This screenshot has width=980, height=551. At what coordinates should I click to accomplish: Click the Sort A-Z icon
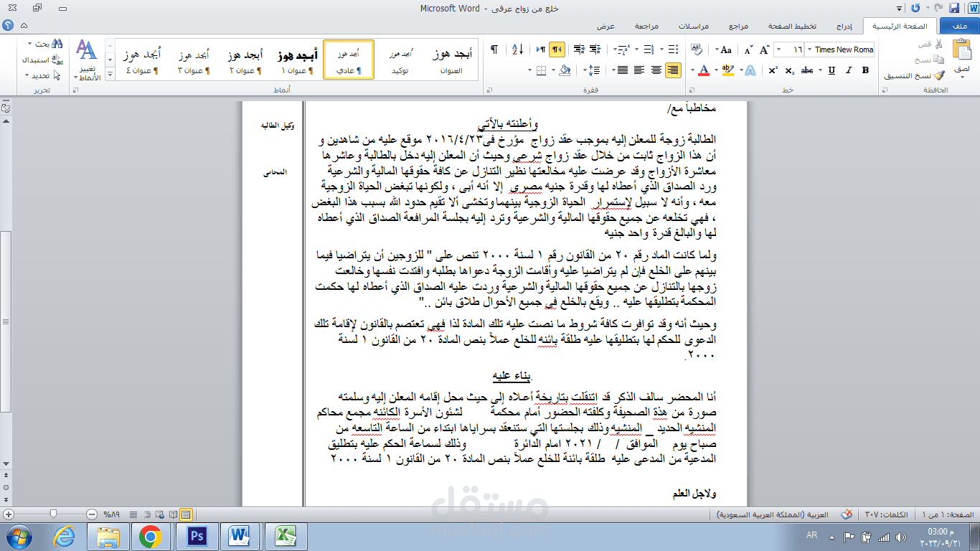[518, 50]
